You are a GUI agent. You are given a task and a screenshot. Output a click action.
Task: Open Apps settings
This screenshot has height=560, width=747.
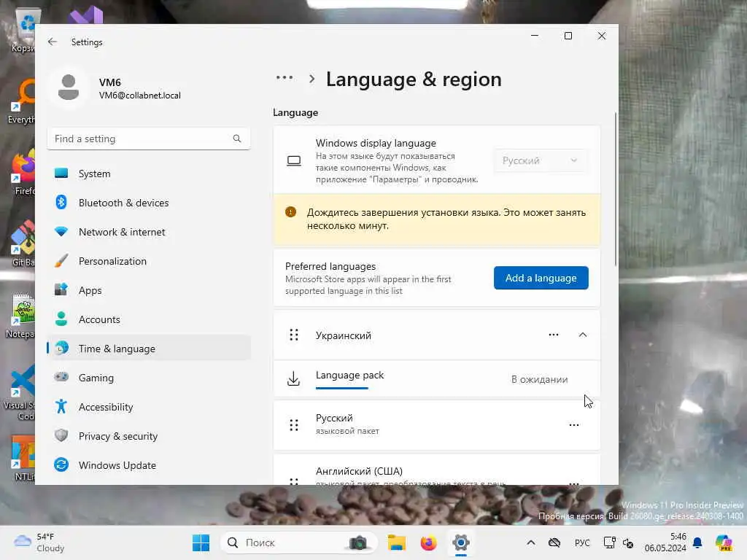149,290
